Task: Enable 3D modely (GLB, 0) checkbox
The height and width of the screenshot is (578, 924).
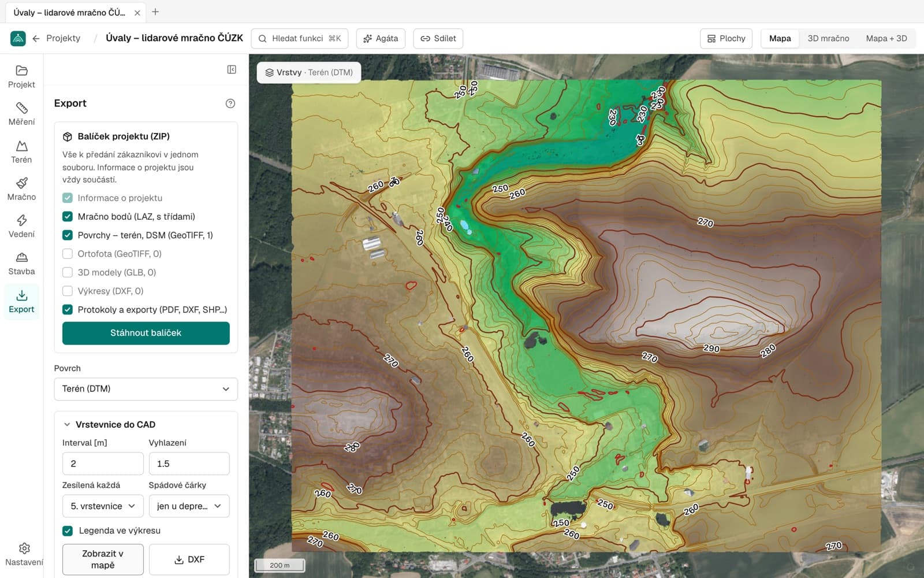Action: [68, 272]
